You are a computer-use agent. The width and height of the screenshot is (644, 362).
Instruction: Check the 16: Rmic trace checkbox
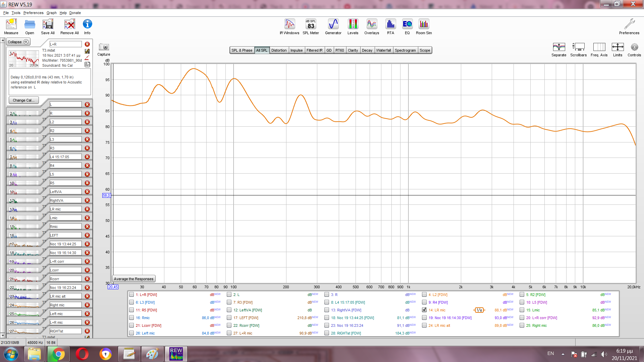pos(131,318)
